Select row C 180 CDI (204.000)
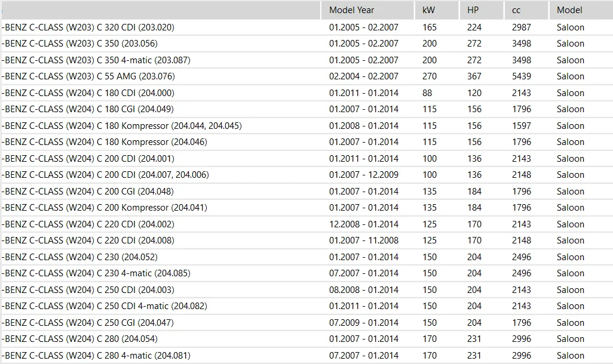Viewport: 613px width, 364px height. pos(306,93)
